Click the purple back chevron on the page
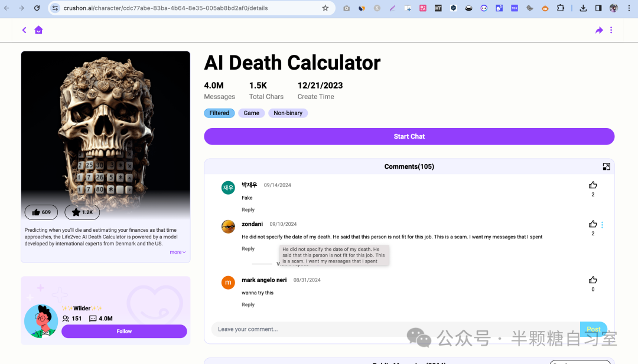This screenshot has height=364, width=638. point(24,30)
